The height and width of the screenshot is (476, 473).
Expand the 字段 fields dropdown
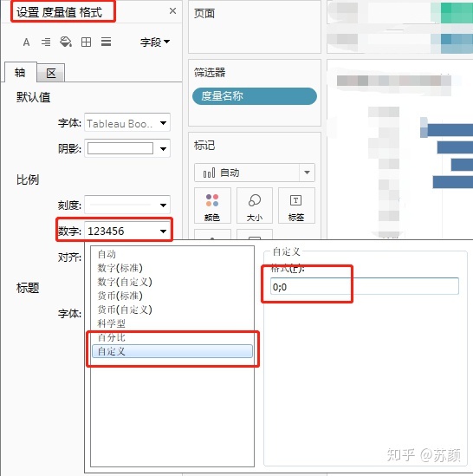point(155,42)
